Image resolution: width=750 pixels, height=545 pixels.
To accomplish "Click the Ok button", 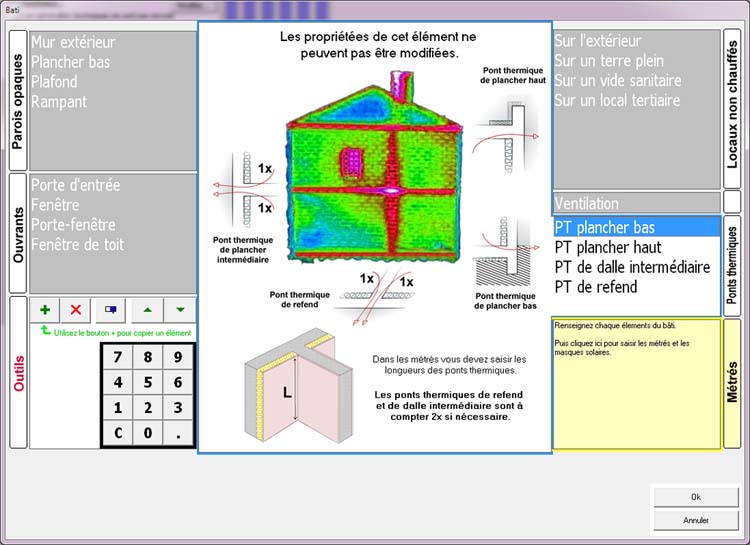I will coord(695,497).
